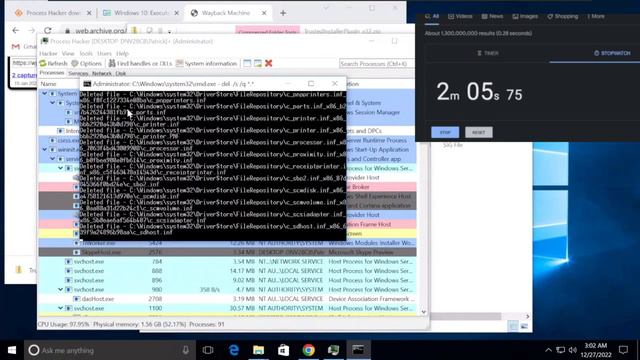
Task: Switch to the Processes tab
Action: [x=52, y=73]
